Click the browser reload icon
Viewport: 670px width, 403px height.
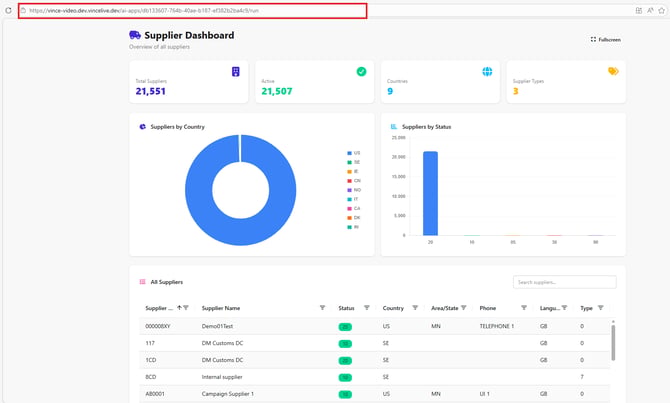[x=8, y=10]
